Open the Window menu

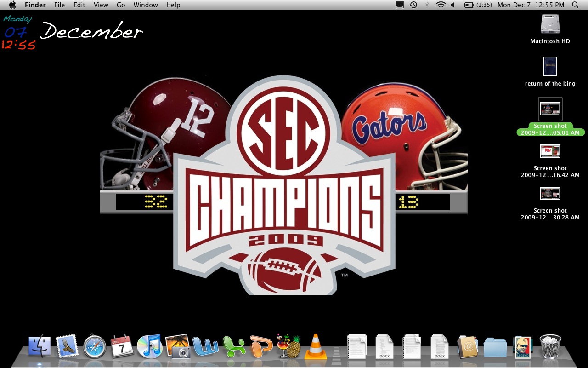(x=146, y=5)
